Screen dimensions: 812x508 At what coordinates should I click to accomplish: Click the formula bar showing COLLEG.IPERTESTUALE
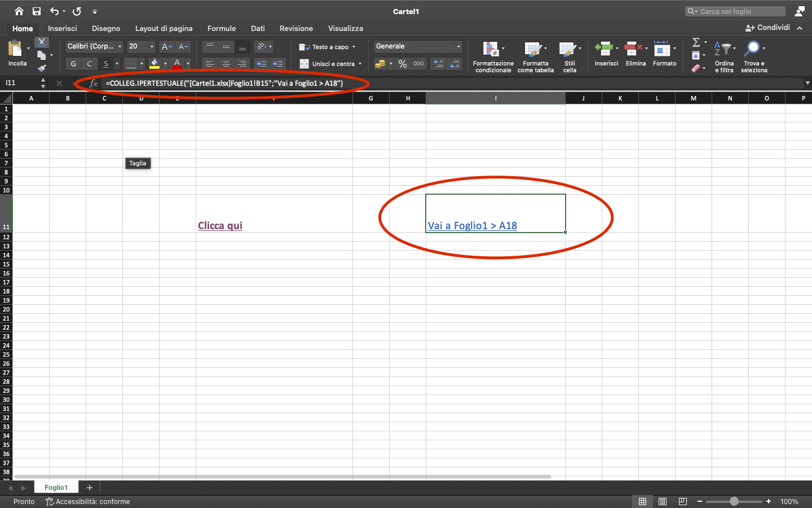(x=226, y=82)
